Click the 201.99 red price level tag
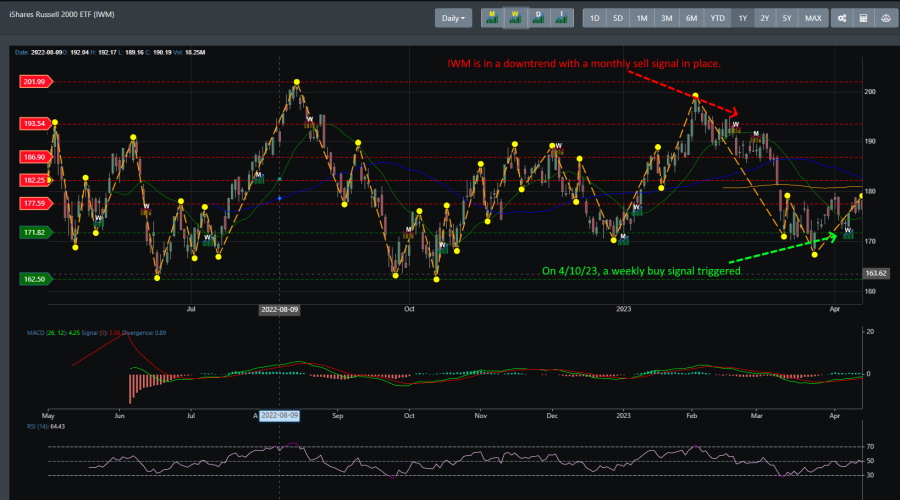This screenshot has height=500, width=900. click(36, 82)
